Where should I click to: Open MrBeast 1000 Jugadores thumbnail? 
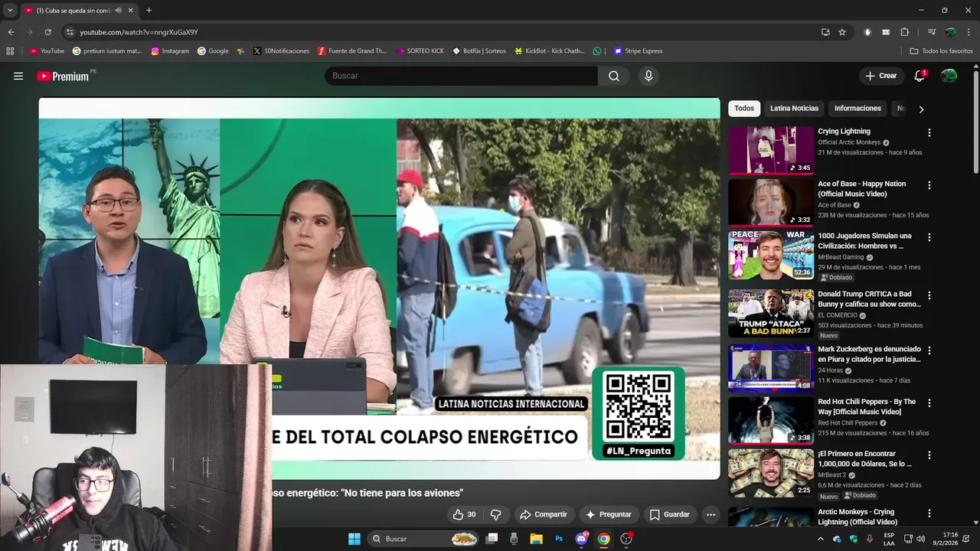770,255
